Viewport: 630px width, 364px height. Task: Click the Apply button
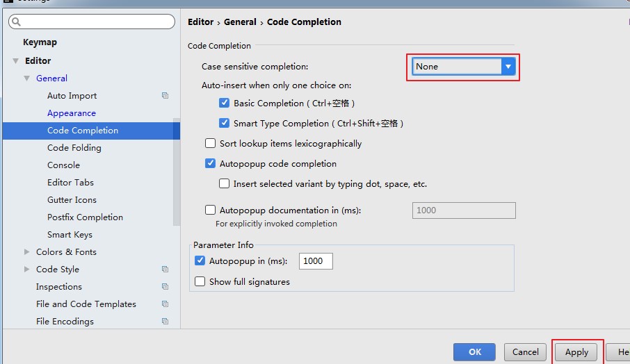click(576, 352)
